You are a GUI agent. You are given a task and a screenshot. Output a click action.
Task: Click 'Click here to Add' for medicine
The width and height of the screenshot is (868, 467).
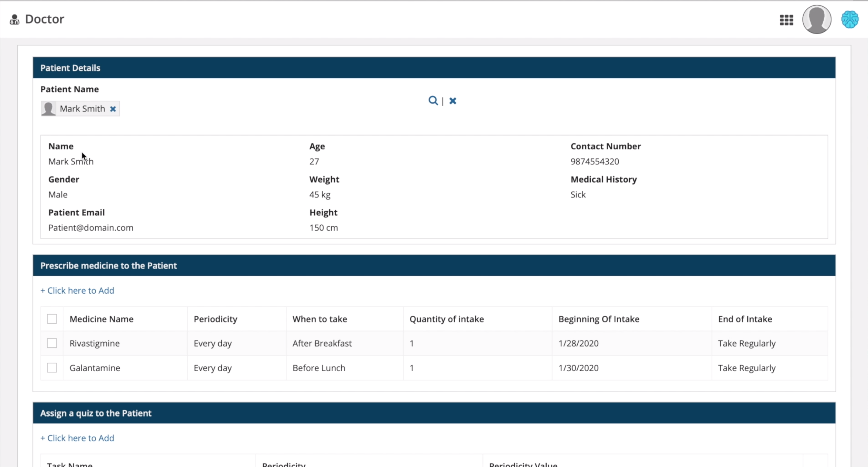[77, 291]
